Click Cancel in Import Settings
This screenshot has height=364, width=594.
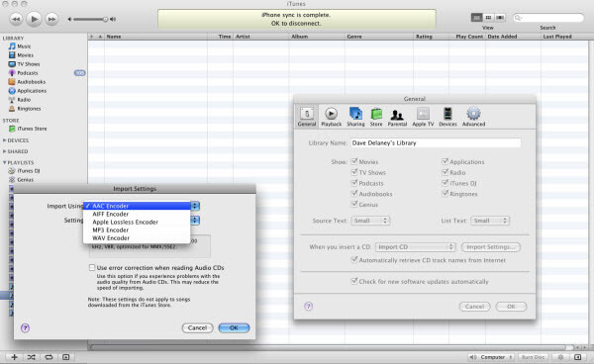pyautogui.click(x=197, y=327)
